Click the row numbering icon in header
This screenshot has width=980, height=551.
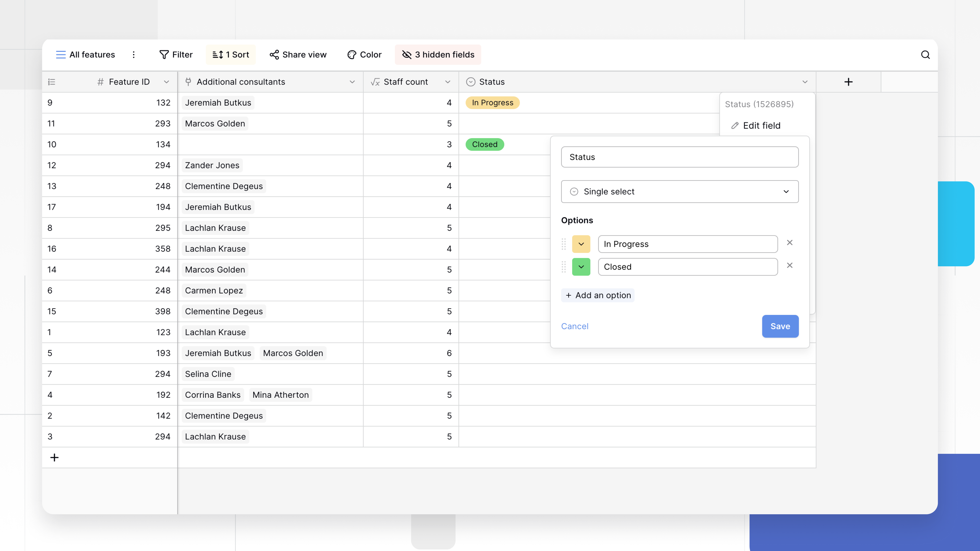[52, 82]
